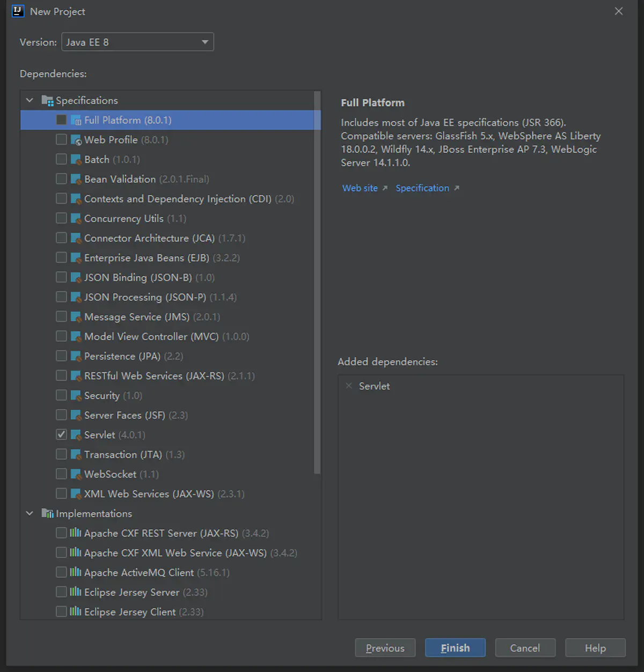Screen dimensions: 644x672
Task: Select Servlet in Added dependencies list
Action: click(x=374, y=386)
